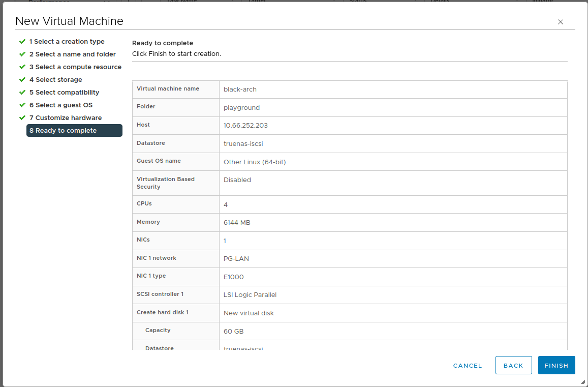Click the dialog resize grip in the corner
Screen dimensions: 588x387
582,382
